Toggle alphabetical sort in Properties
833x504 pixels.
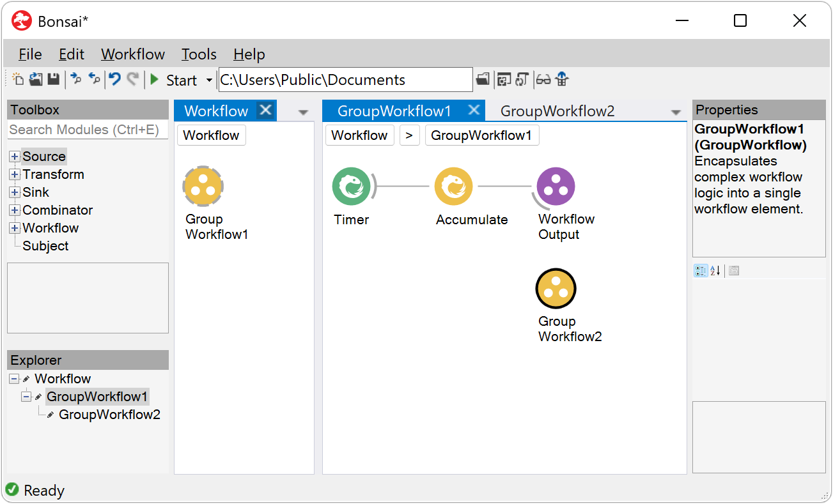click(x=715, y=271)
